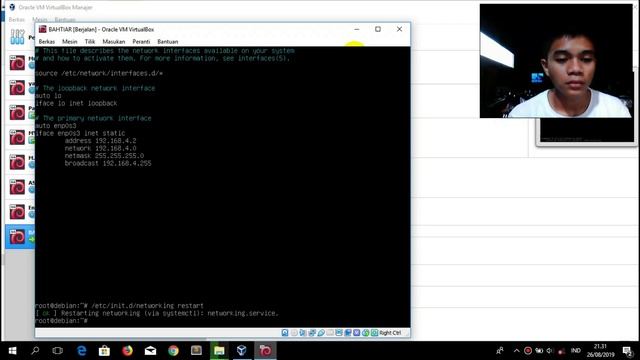Click the keyboard capture status icon

(x=374, y=333)
